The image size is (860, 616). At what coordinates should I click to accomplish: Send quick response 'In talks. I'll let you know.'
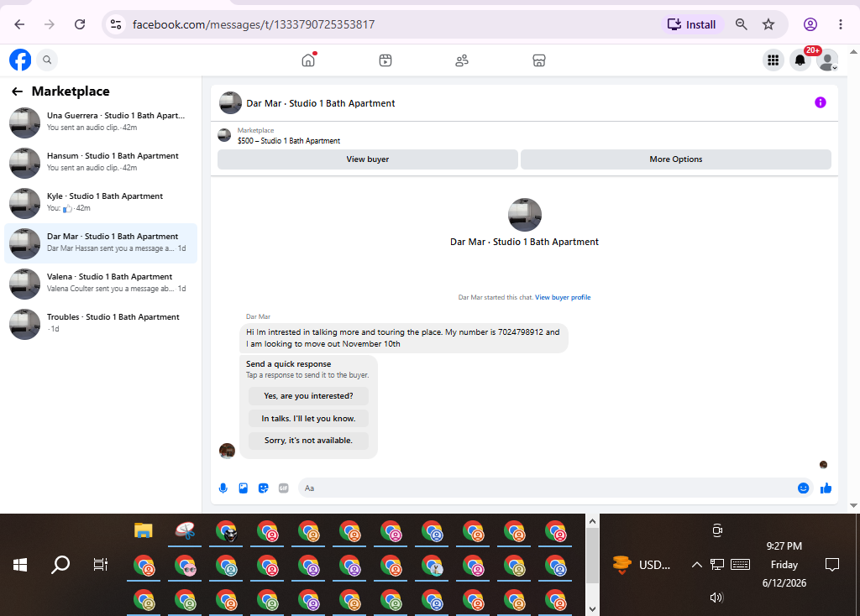tap(308, 418)
